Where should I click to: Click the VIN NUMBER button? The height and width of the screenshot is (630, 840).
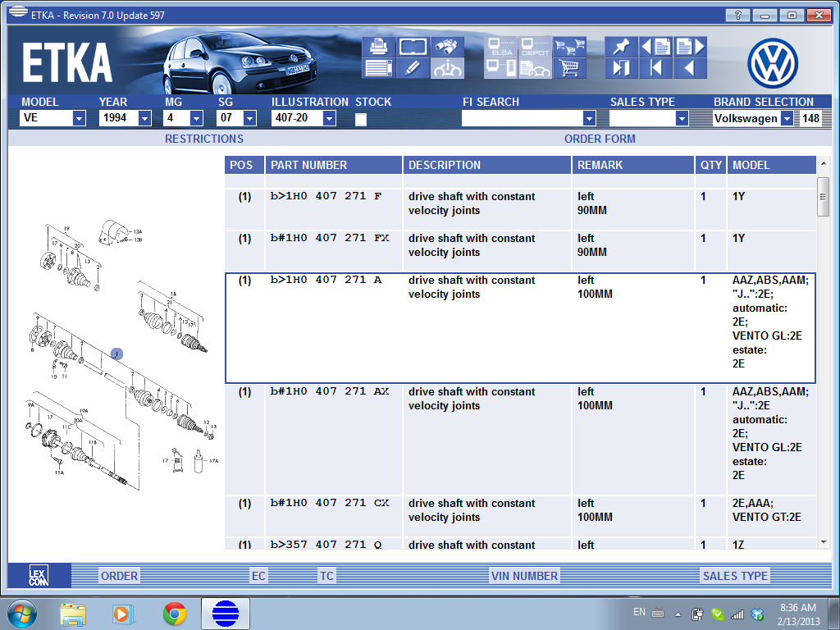[524, 576]
